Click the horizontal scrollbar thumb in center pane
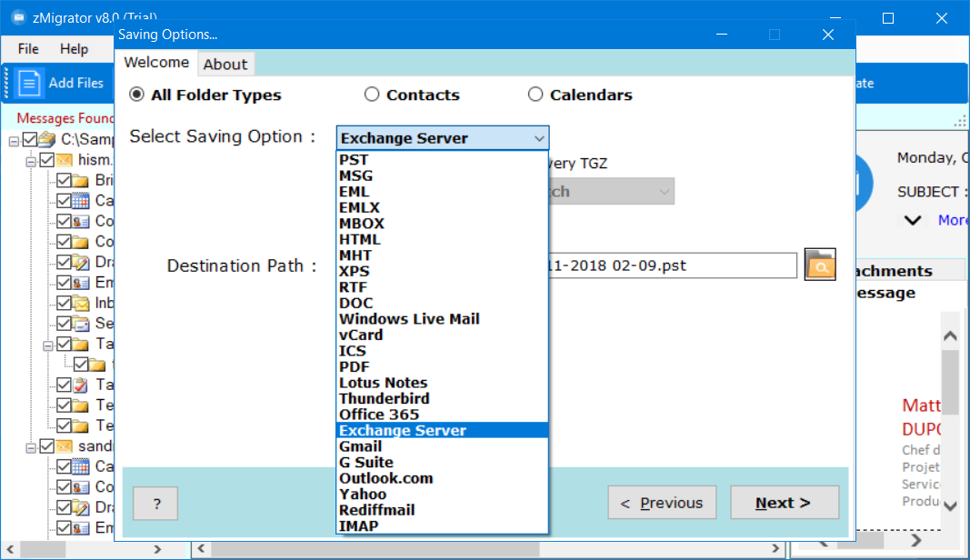 [x=375, y=549]
